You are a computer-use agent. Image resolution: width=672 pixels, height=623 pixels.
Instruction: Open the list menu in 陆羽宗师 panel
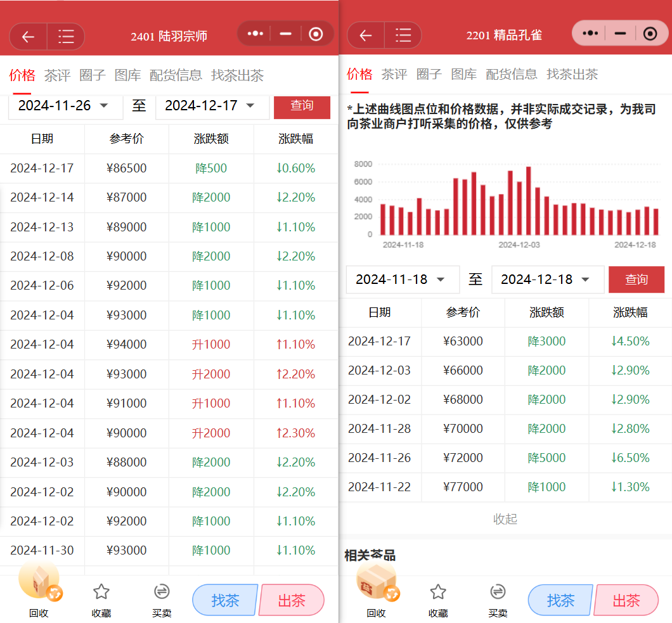point(65,37)
